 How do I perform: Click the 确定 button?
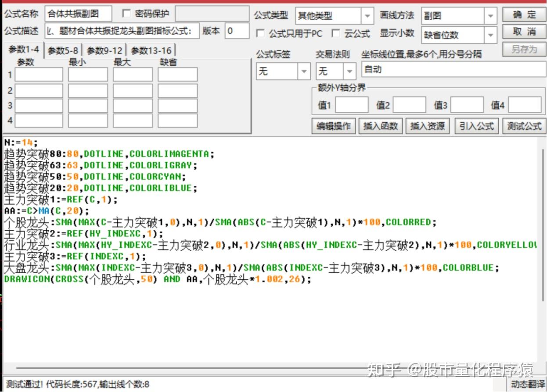(524, 14)
